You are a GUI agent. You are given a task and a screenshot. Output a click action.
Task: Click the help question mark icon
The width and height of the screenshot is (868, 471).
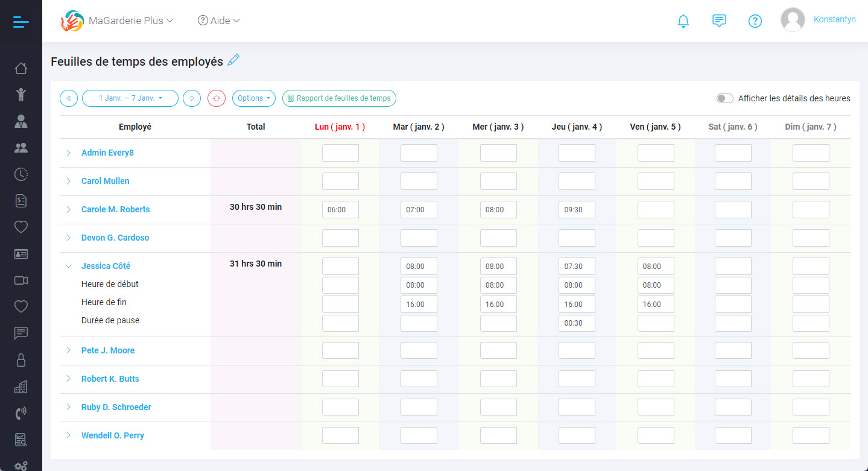point(755,21)
